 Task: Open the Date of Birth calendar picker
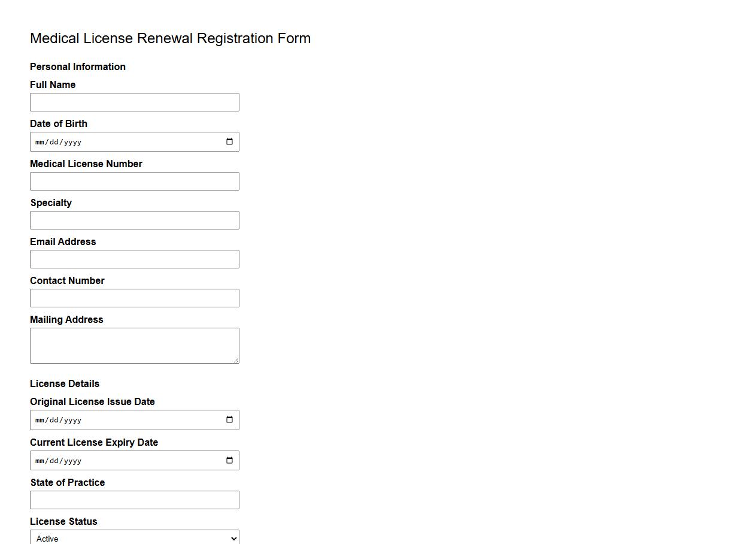(x=229, y=141)
